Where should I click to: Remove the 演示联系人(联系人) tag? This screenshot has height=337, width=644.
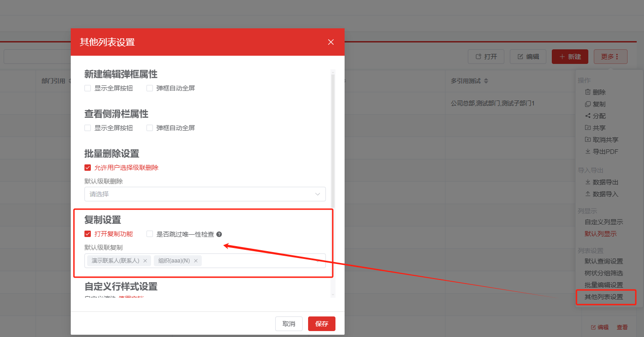tap(145, 261)
